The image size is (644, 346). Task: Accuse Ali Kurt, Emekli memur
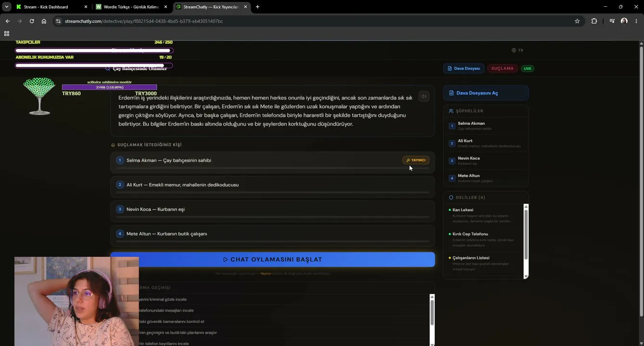pyautogui.click(x=272, y=186)
